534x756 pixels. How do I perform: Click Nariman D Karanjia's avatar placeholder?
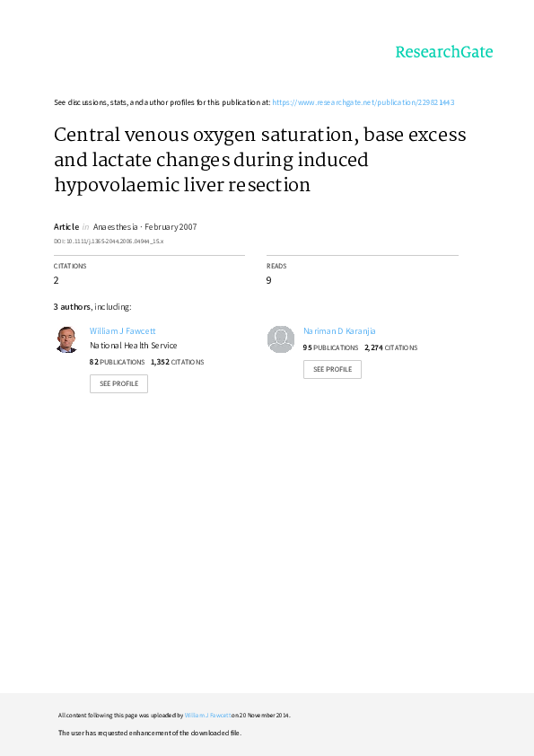point(281,339)
